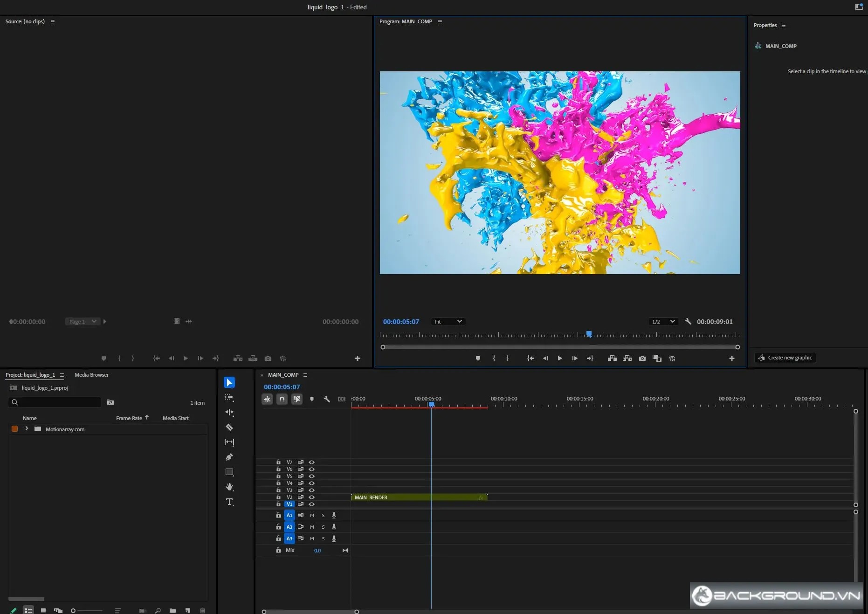Open Program Monitor settings wrench
Image resolution: width=868 pixels, height=614 pixels.
point(688,321)
